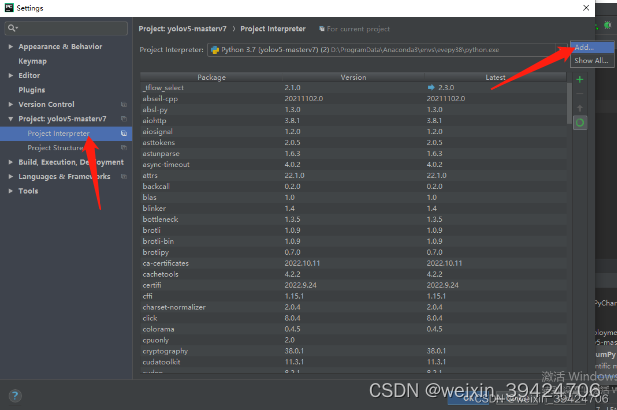This screenshot has height=410, width=617.
Task: Select Show All... from the interpreter menu
Action: coord(592,61)
